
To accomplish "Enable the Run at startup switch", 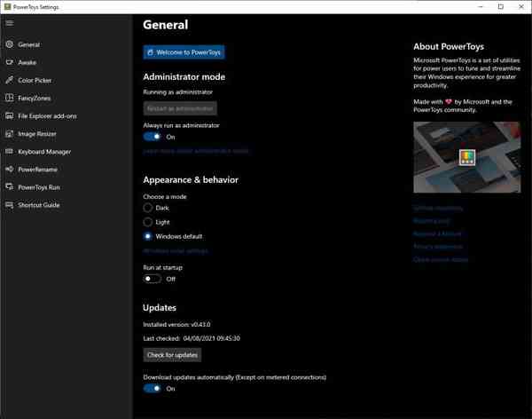I will (153, 279).
